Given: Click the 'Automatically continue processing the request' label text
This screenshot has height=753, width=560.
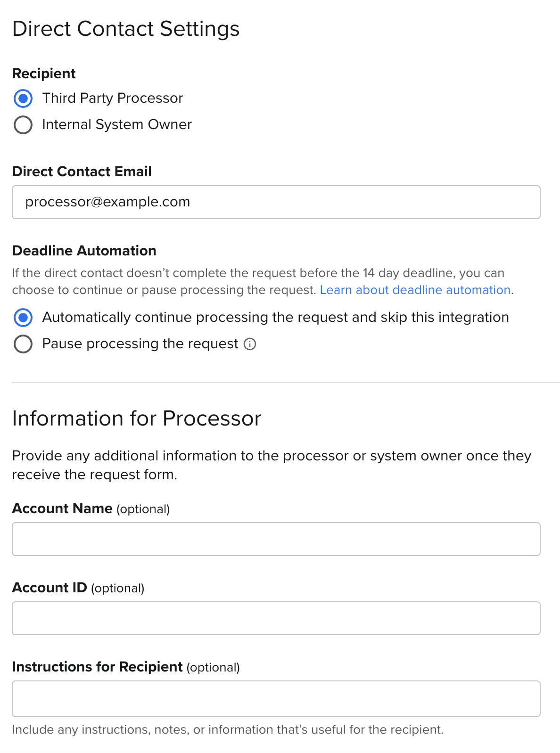Looking at the screenshot, I should pyautogui.click(x=275, y=317).
